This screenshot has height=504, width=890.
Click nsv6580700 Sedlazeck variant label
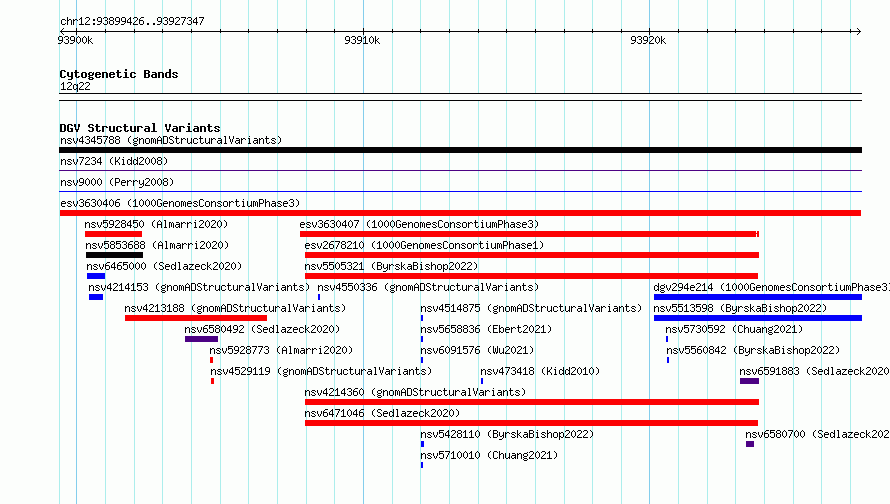tap(817, 434)
